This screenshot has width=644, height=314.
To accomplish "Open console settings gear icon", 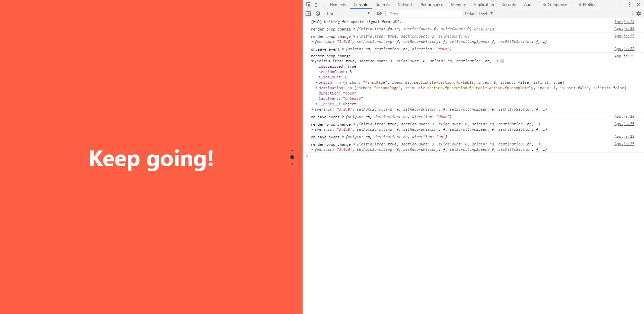I will point(639,14).
